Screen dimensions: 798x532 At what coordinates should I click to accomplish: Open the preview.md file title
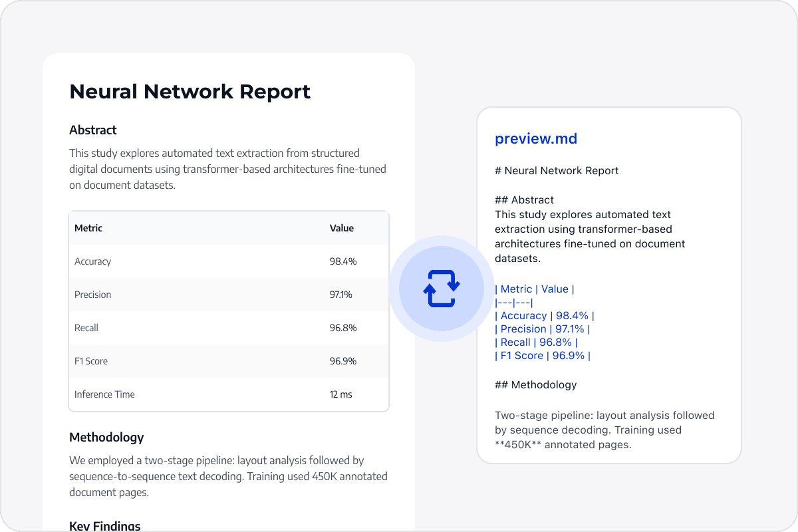click(536, 139)
